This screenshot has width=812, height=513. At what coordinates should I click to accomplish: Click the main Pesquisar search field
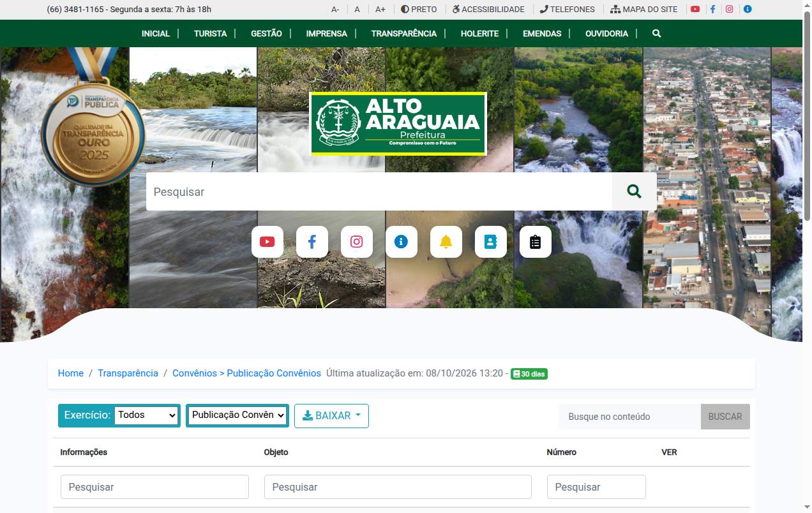tap(379, 191)
